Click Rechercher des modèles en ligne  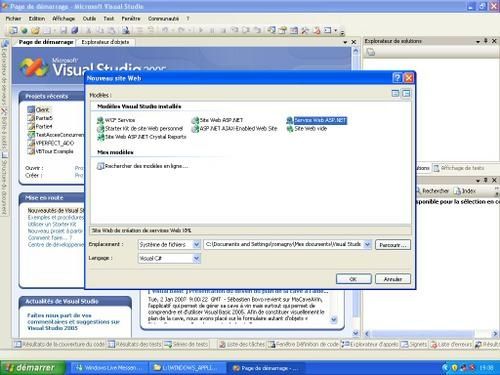click(x=142, y=166)
